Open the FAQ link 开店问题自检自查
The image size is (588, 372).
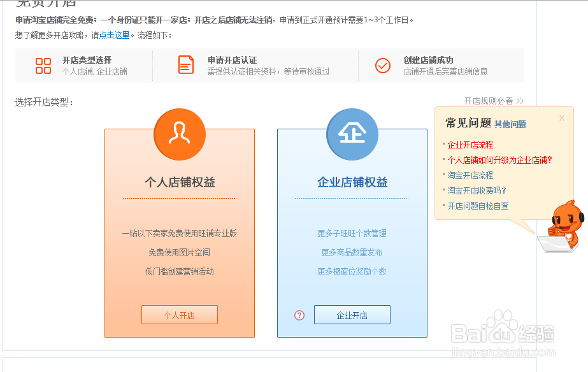click(478, 206)
